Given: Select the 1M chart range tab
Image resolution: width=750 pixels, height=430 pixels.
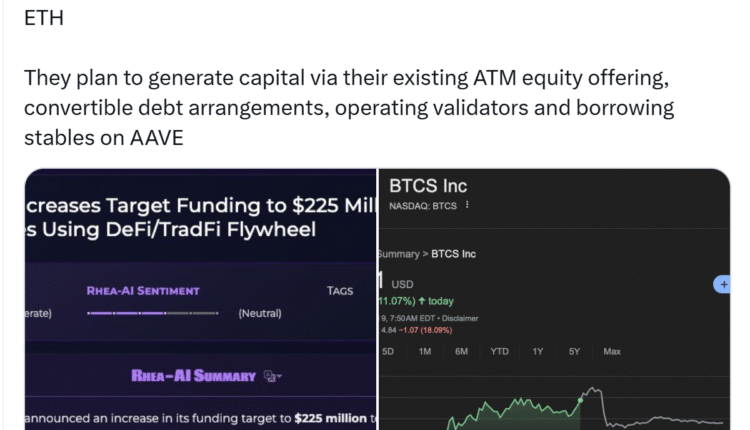Looking at the screenshot, I should [425, 352].
